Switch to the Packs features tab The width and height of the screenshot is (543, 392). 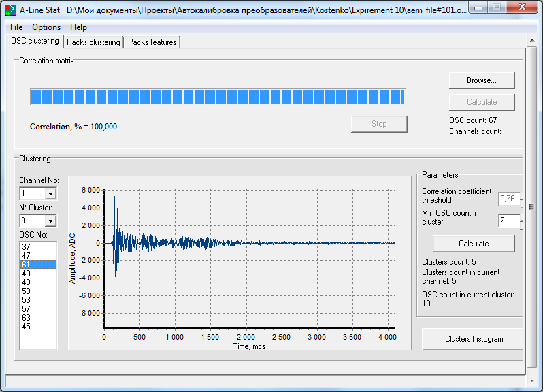pyautogui.click(x=152, y=42)
